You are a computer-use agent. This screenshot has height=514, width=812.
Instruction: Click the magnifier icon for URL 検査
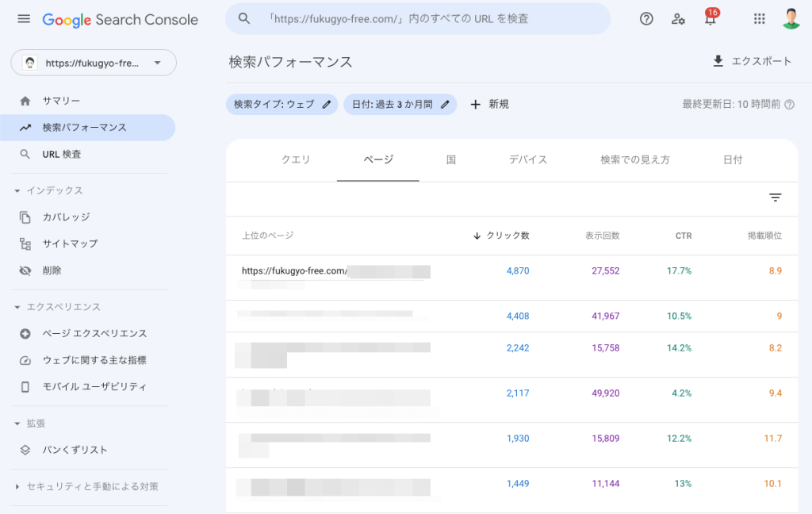[x=25, y=154]
